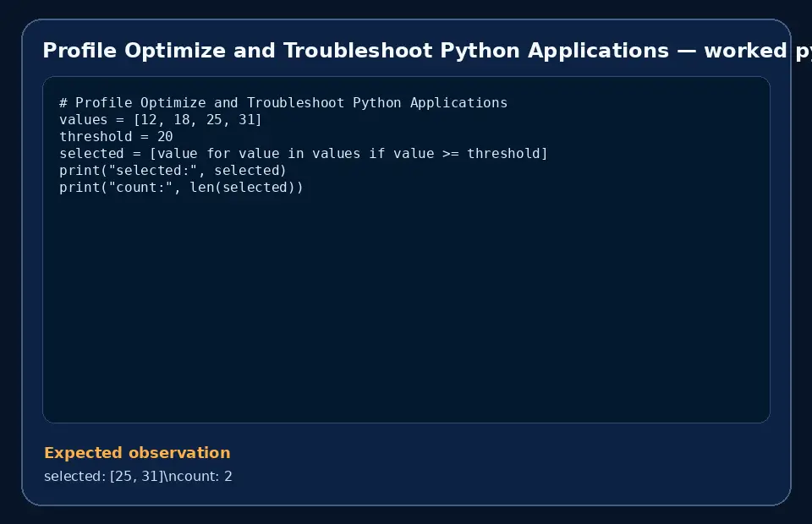812x524 pixels.
Task: Click the list comprehension line starting 'selected ='
Action: [x=304, y=154]
